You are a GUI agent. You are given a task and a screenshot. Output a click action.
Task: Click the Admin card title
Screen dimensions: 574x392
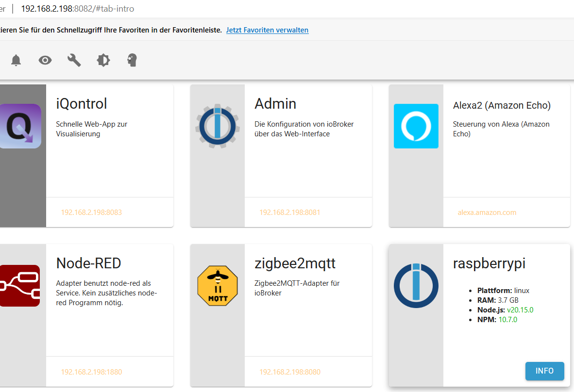tap(275, 104)
